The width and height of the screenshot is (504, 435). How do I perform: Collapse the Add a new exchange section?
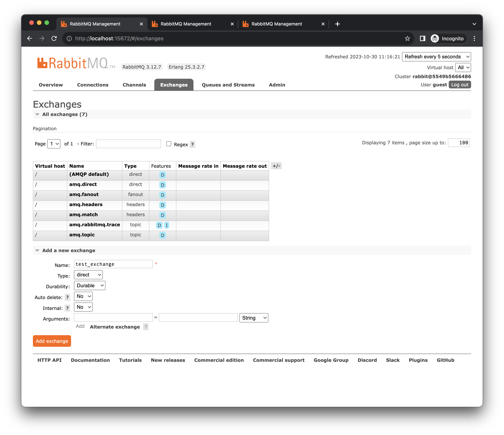pos(69,251)
